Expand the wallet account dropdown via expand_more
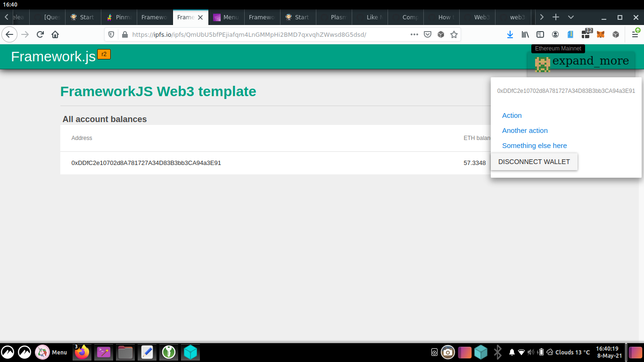 pos(591,61)
